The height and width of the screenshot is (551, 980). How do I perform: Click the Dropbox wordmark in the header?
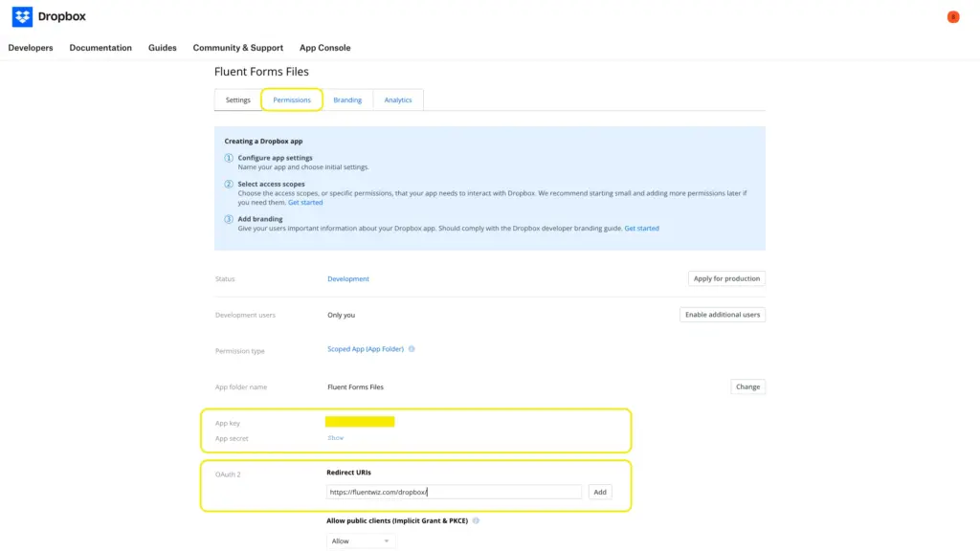tap(60, 16)
